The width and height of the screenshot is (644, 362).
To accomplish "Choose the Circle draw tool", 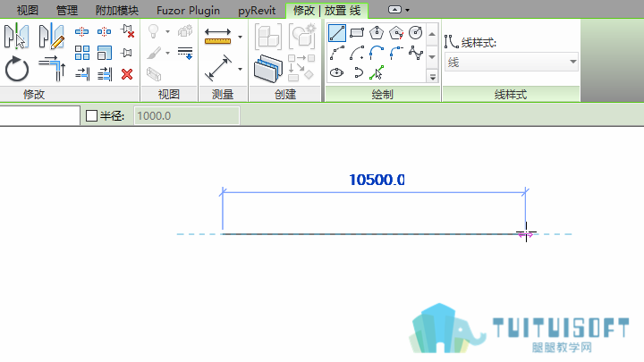I will [x=416, y=32].
